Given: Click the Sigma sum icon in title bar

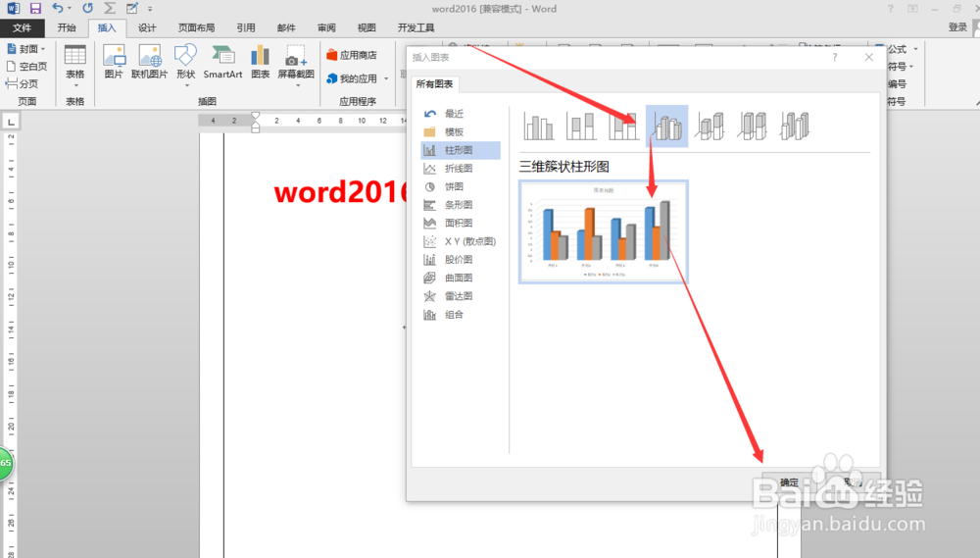Looking at the screenshot, I should pos(110,8).
